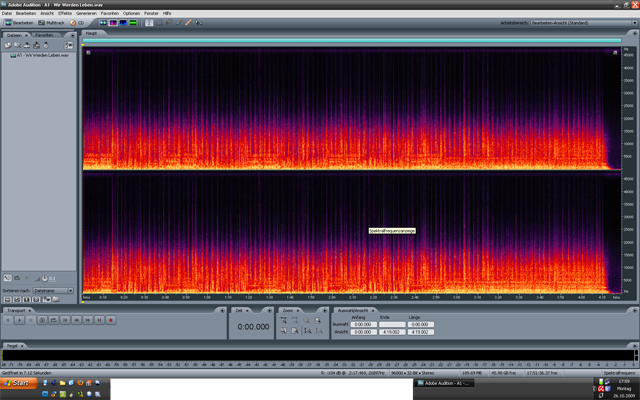
Task: Open Arbeitsbereich workspace dropdown
Action: click(584, 23)
